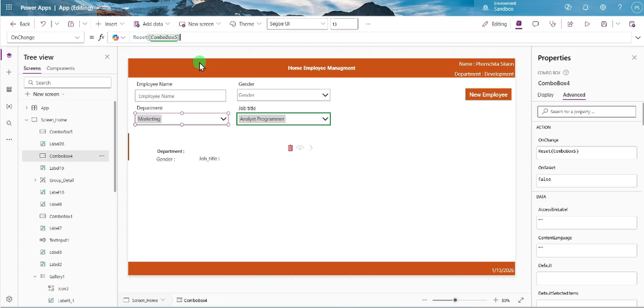This screenshot has width=644, height=308.
Task: Open the Variables sidebar icon
Action: [9, 106]
